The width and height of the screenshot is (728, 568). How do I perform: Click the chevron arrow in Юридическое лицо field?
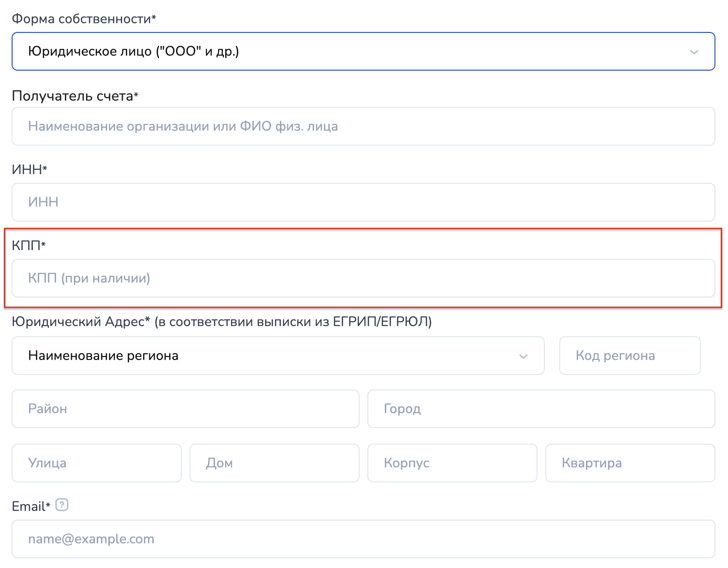694,52
